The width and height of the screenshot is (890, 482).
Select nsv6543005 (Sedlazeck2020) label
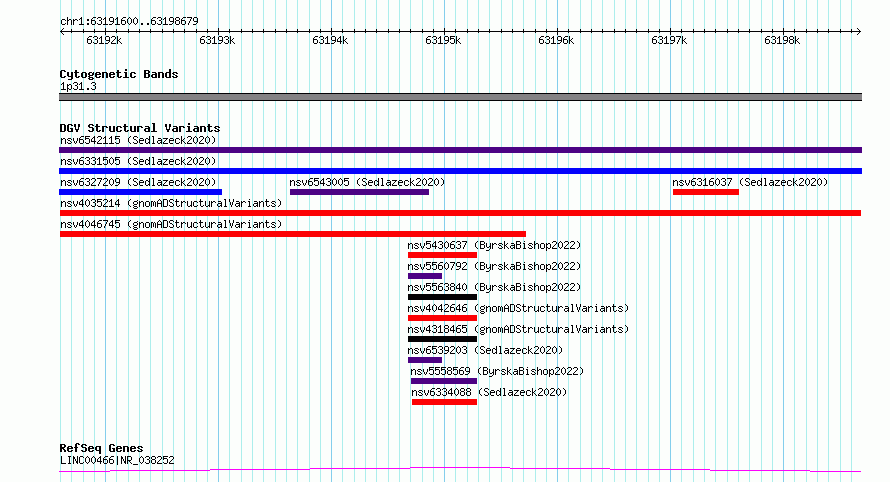tap(367, 182)
